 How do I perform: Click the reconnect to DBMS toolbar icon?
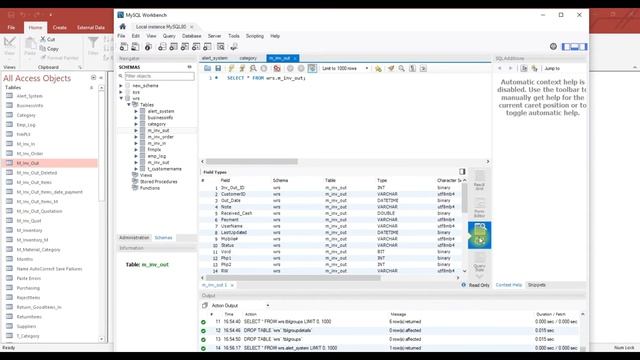pos(234,47)
